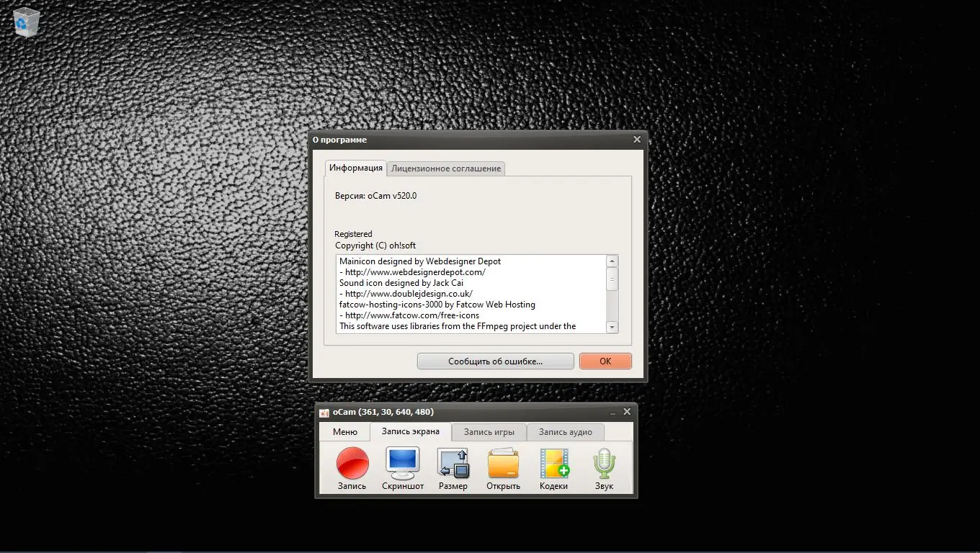Click the 'Mainicon designed by Webdesigner Depot' line
This screenshot has height=553, width=980.
tap(420, 261)
